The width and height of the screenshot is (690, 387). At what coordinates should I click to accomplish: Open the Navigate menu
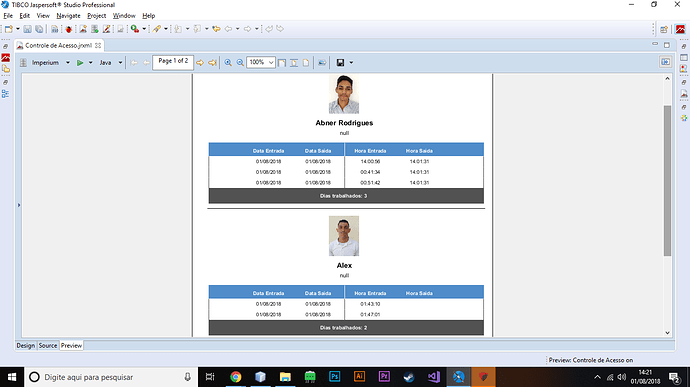[x=68, y=15]
